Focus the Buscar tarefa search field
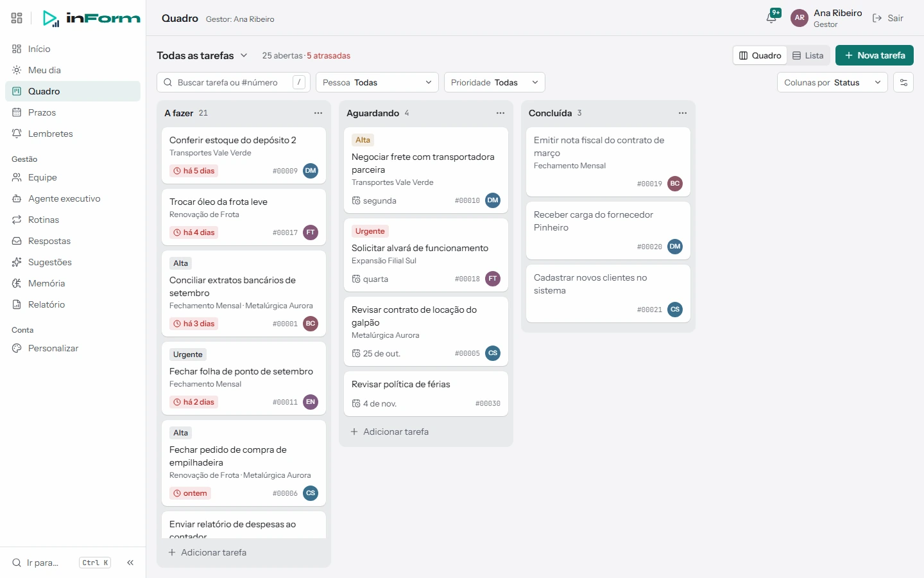Viewport: 924px width, 578px height. tap(234, 82)
